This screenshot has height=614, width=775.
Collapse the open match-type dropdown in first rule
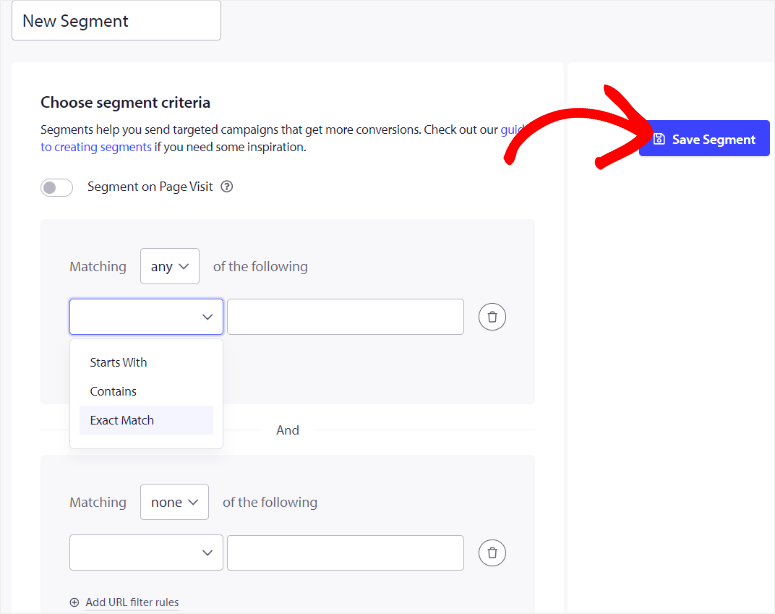(146, 317)
